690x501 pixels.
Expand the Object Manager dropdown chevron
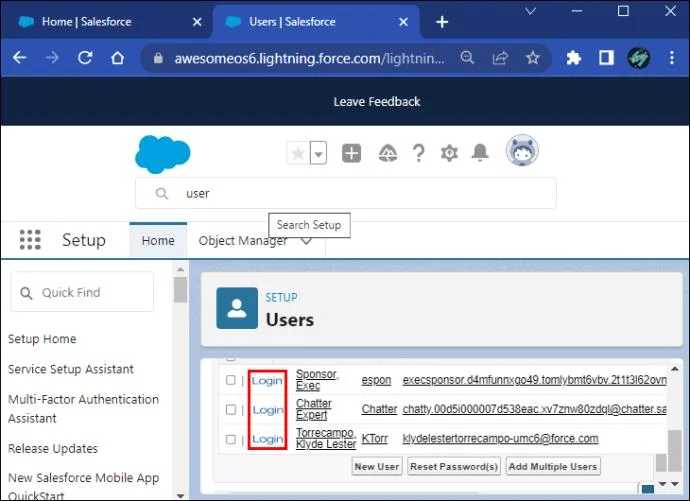(306, 241)
